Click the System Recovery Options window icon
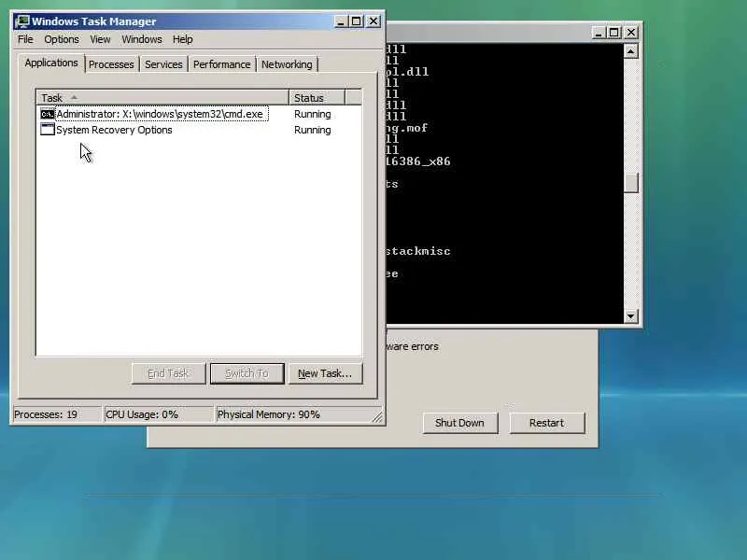The width and height of the screenshot is (747, 560). coord(48,130)
